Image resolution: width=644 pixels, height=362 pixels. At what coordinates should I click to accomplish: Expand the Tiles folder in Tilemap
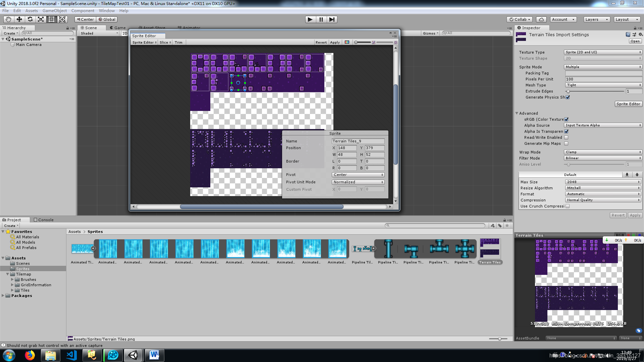12,290
